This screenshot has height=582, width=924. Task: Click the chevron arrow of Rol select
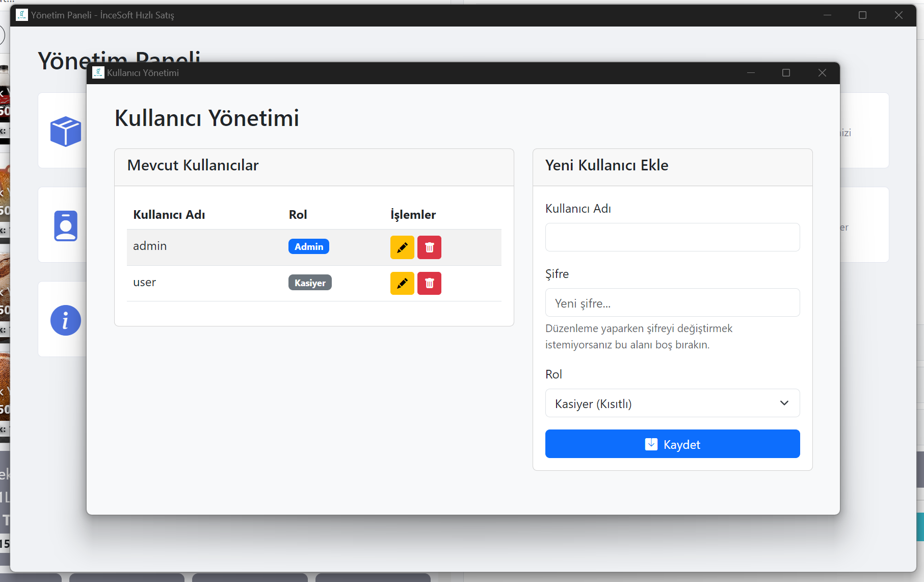point(784,403)
